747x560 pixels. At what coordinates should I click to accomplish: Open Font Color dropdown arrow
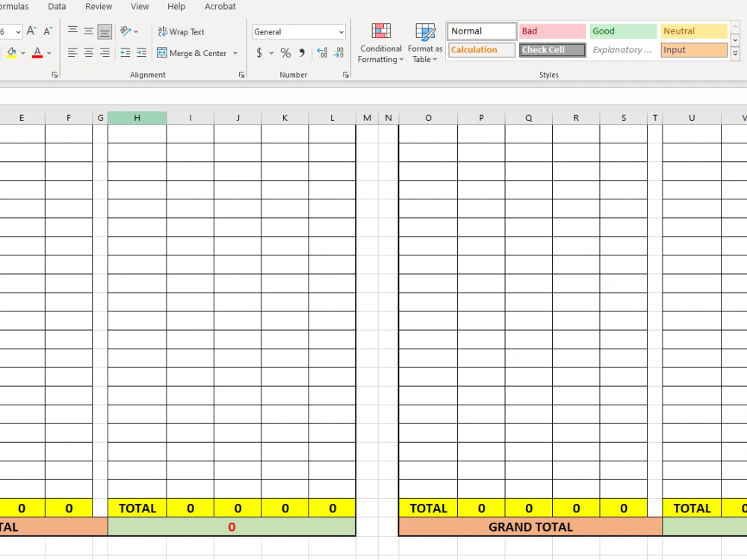(49, 53)
